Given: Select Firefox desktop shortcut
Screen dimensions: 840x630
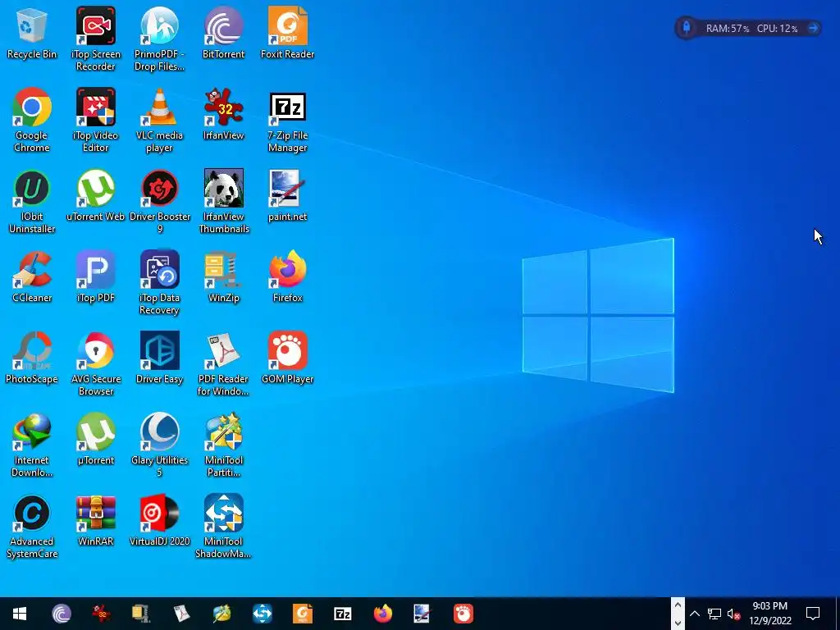Looking at the screenshot, I should point(288,277).
